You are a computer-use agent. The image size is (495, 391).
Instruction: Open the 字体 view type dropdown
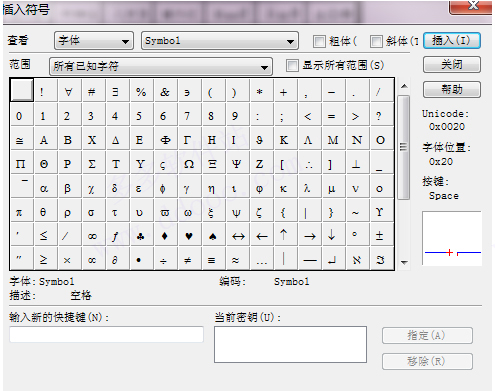pyautogui.click(x=94, y=41)
